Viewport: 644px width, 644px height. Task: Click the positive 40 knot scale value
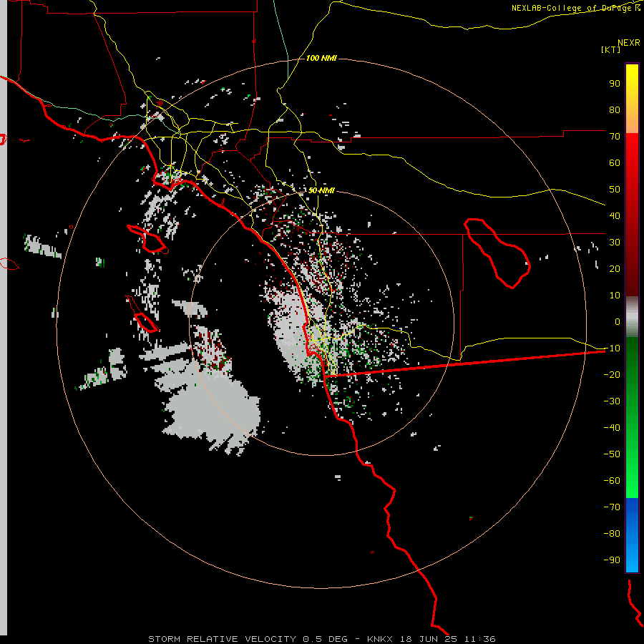[x=615, y=215]
